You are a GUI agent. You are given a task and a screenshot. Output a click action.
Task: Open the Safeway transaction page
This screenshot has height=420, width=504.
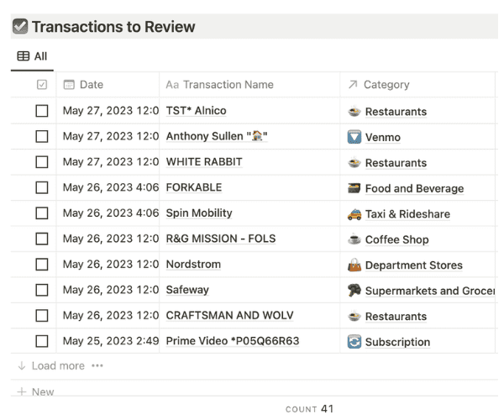pyautogui.click(x=187, y=290)
